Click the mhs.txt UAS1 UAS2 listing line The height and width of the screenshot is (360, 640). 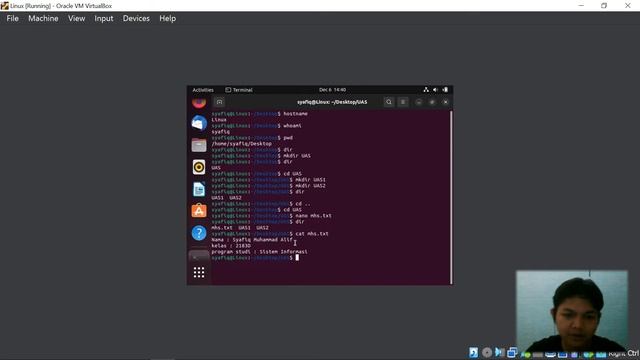click(240, 228)
